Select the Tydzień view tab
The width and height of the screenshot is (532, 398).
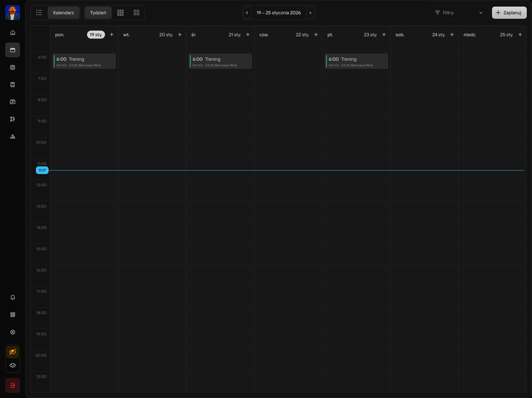[x=98, y=13]
